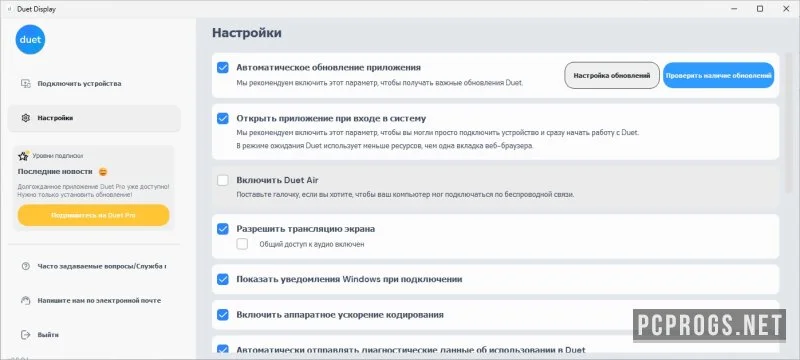Viewport: 800px width, 360px height.
Task: Open Подключить устройства section
Action: (94, 84)
